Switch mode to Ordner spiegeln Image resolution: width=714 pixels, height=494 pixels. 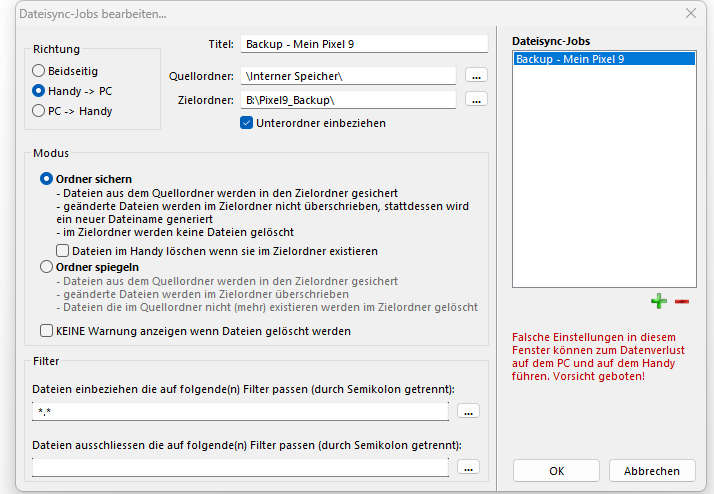click(x=46, y=267)
